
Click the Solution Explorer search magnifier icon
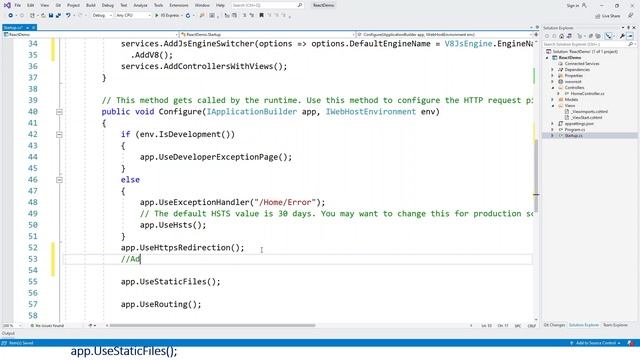[631, 44]
